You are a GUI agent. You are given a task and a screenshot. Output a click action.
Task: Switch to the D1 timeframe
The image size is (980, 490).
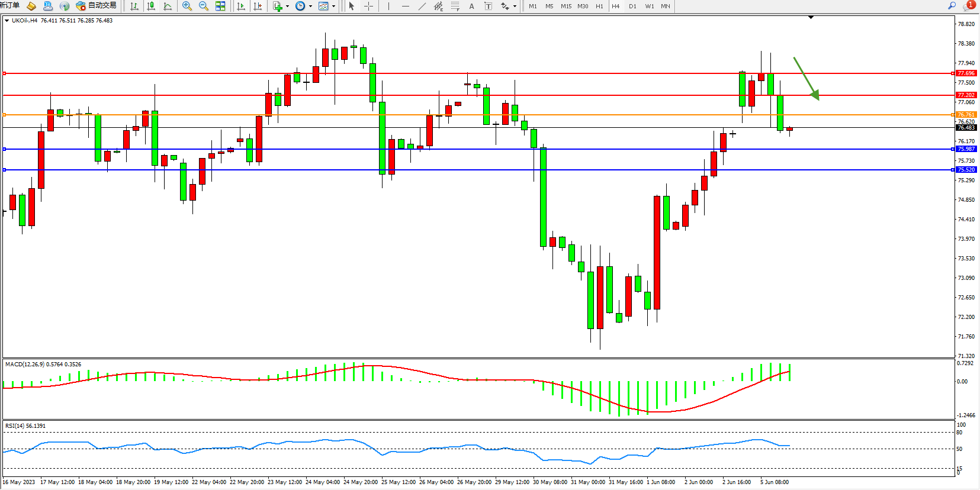click(632, 6)
